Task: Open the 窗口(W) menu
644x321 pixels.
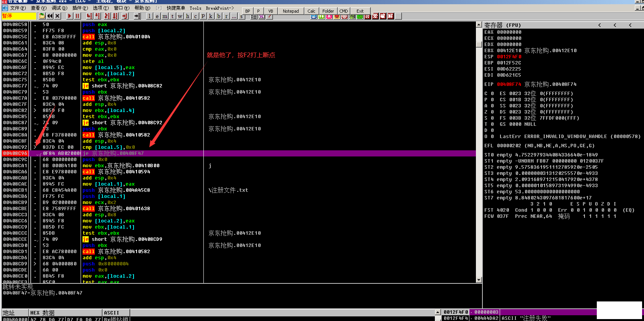Action: tap(122, 8)
